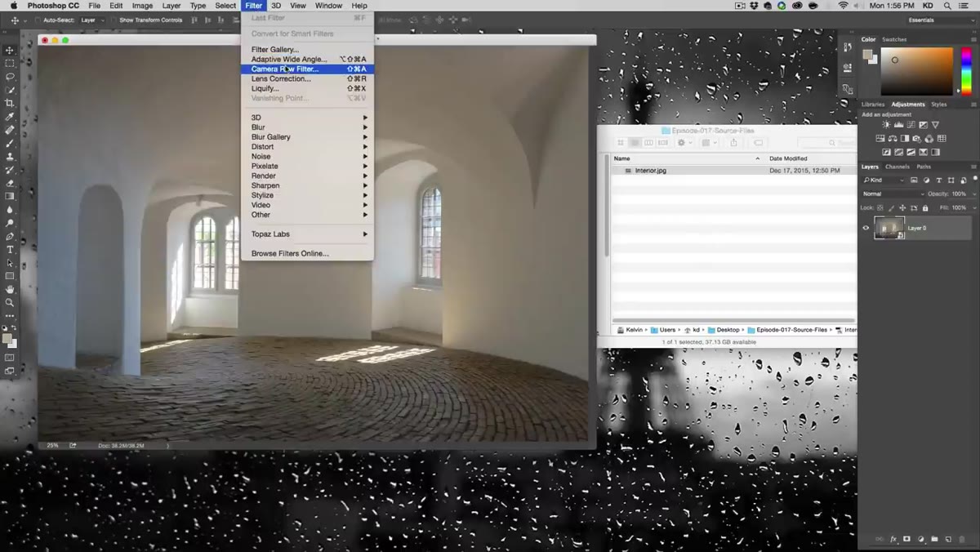Image resolution: width=980 pixels, height=552 pixels.
Task: Click the Share icon in Finder toolbar
Action: [x=733, y=143]
